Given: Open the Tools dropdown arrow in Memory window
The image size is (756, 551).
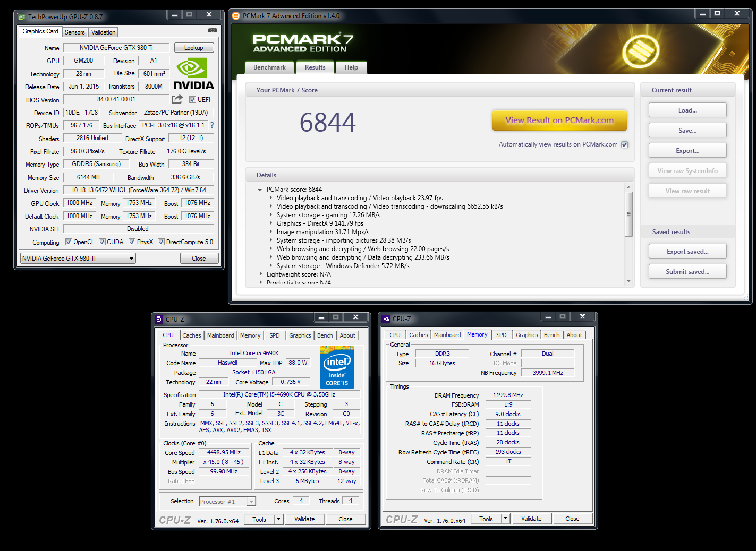Looking at the screenshot, I should pos(505,519).
